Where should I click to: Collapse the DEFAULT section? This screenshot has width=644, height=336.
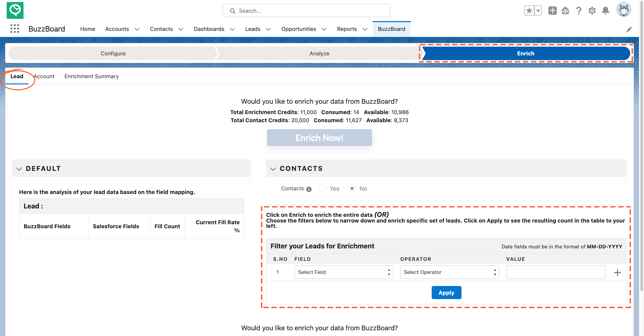(19, 169)
